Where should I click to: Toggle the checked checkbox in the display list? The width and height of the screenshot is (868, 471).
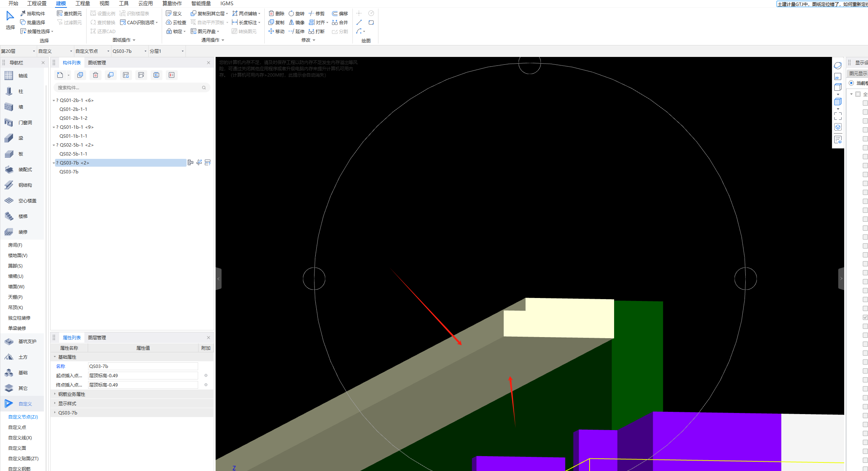(x=865, y=317)
